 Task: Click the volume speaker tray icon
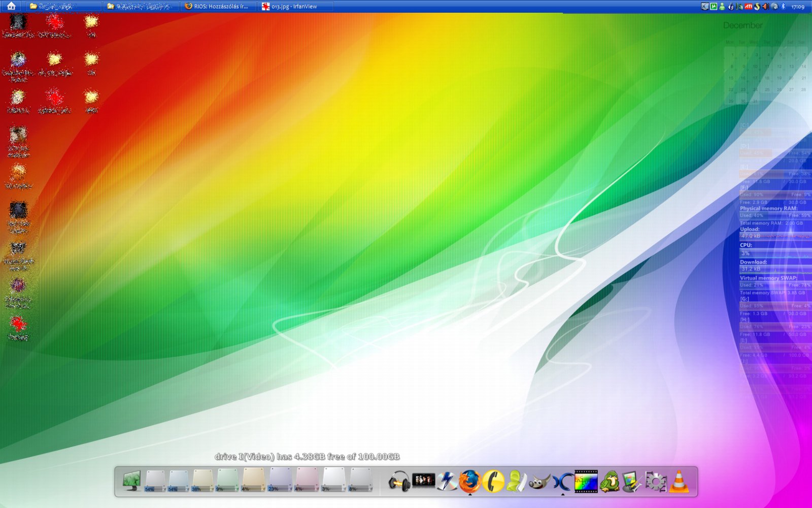(765, 7)
